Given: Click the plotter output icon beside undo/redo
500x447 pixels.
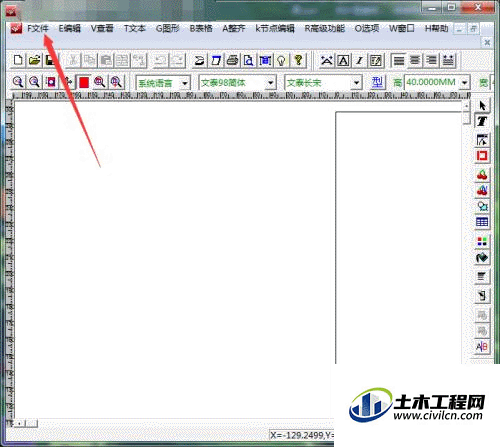Looking at the screenshot, I should 199,61.
